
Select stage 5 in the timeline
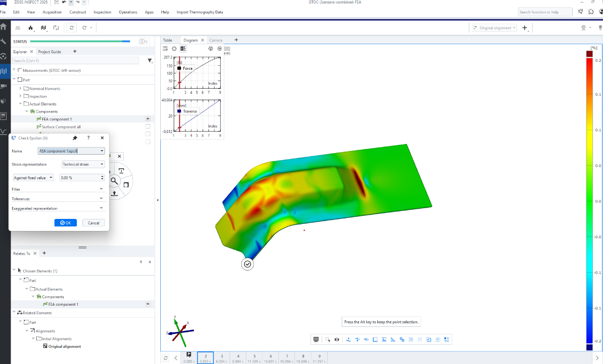click(254, 357)
